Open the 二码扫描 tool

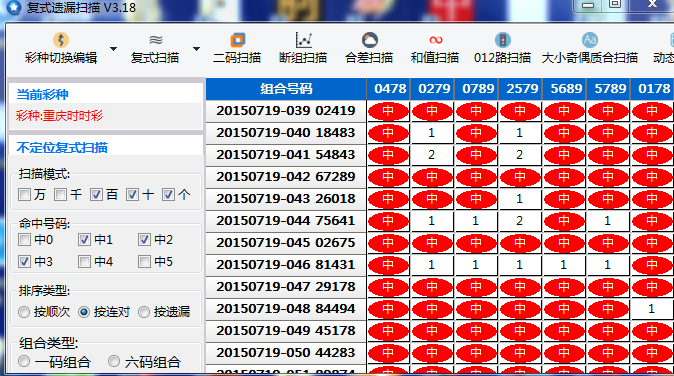click(237, 48)
